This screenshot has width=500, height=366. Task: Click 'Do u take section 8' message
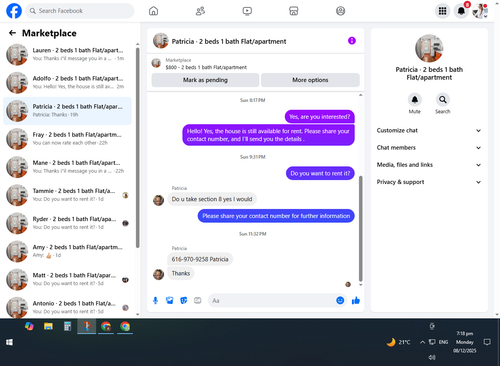pos(212,199)
